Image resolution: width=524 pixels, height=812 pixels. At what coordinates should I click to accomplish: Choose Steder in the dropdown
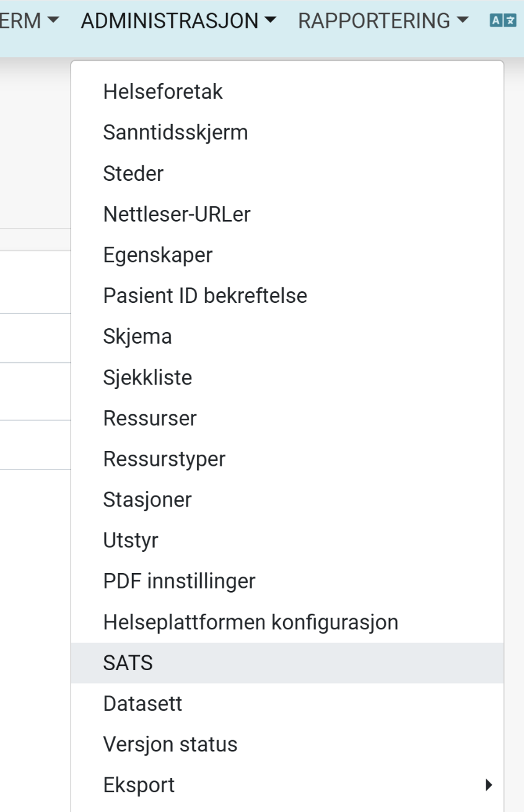point(133,173)
